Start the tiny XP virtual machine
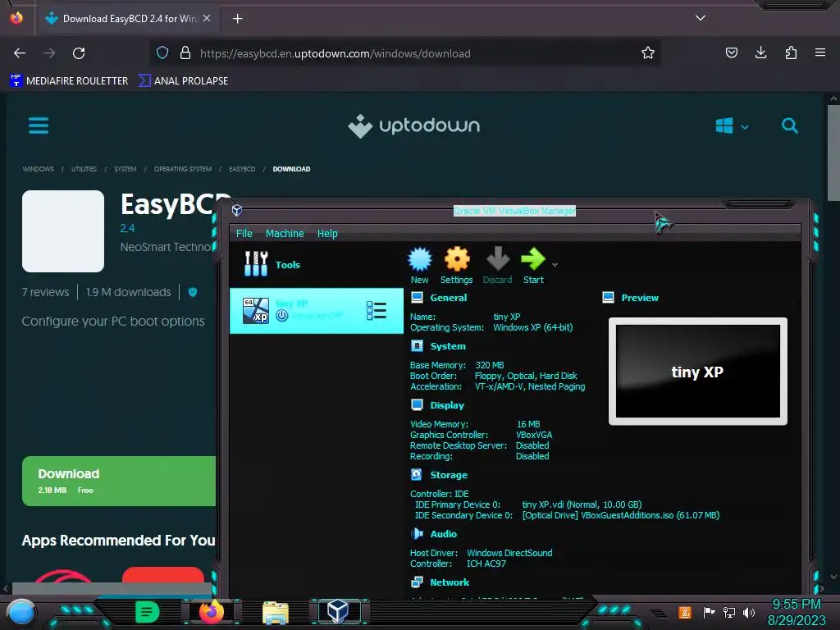 tap(533, 265)
